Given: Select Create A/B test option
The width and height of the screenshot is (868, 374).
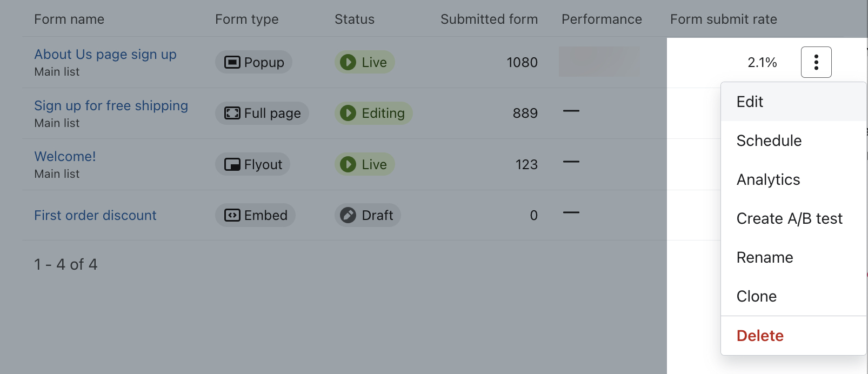Looking at the screenshot, I should click(x=789, y=218).
